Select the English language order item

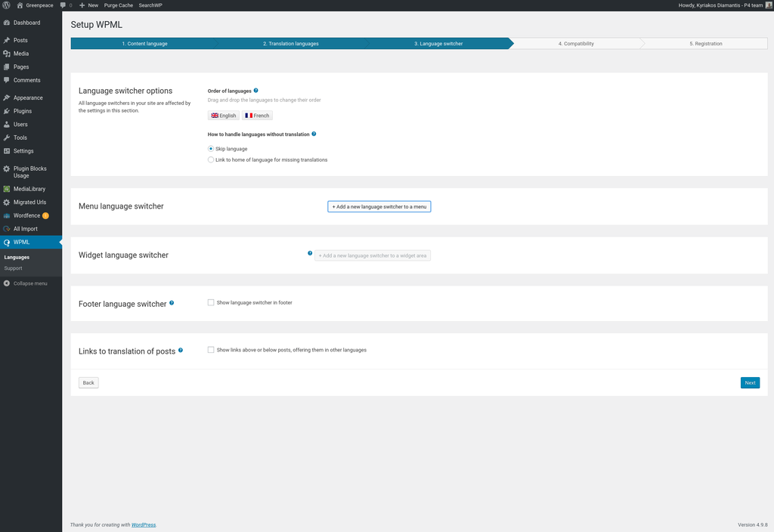click(224, 116)
